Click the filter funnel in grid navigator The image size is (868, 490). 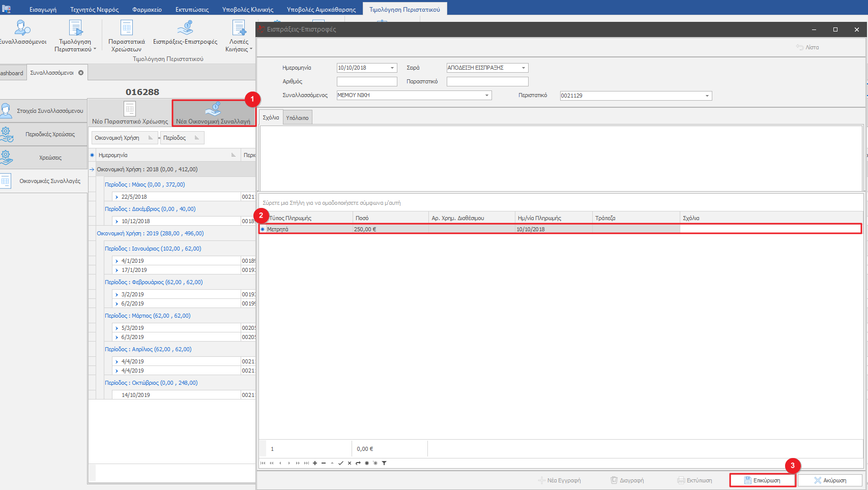[384, 463]
